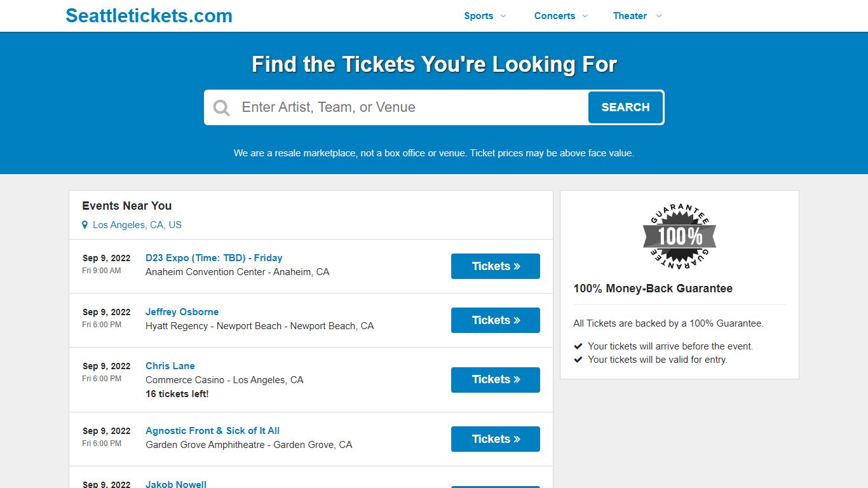Click the 100% guarantee badge

[x=679, y=236]
